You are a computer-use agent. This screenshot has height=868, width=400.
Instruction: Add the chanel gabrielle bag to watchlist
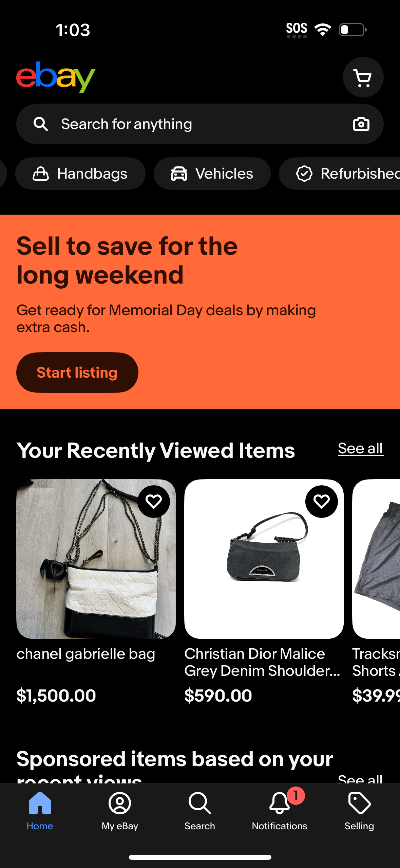pos(154,501)
